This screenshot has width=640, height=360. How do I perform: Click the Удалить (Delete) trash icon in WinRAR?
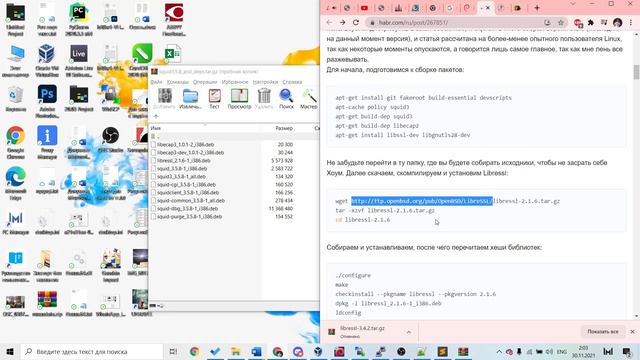pyautogui.click(x=264, y=99)
